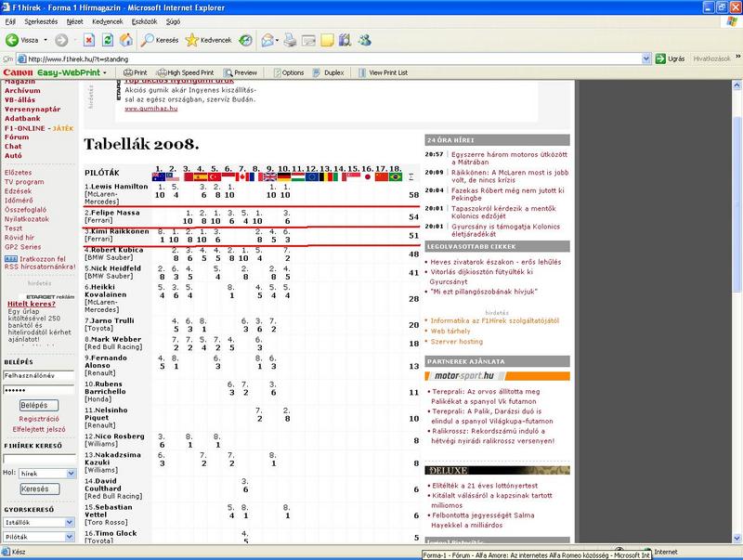Open the Back button history dropdown arrow
This screenshot has height=560, width=743.
46,40
